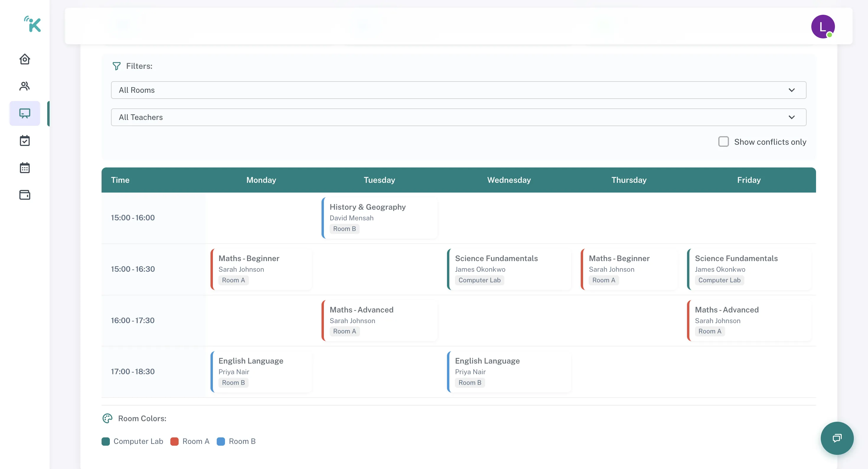
Task: Open the home icon in sidebar
Action: coord(25,59)
